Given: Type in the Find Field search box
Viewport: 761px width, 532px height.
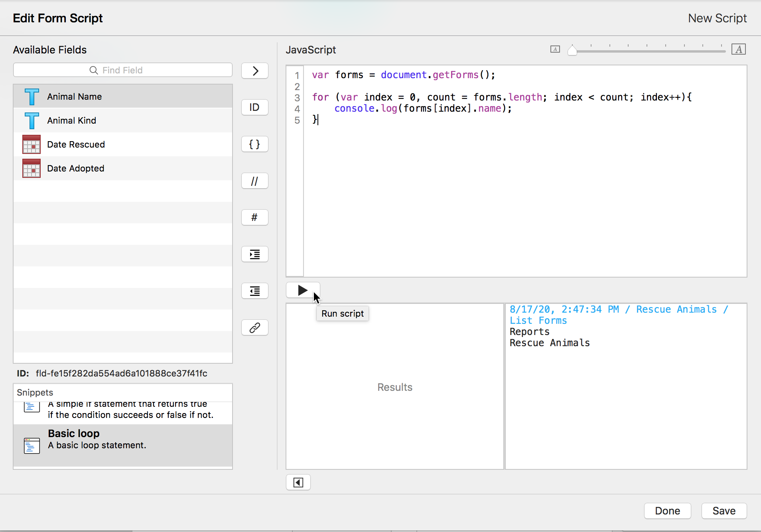Looking at the screenshot, I should [123, 70].
